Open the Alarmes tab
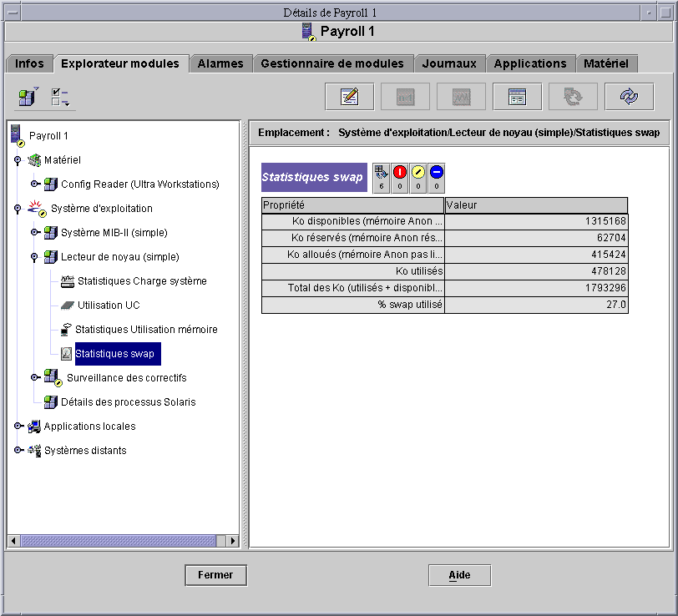This screenshot has height=616, width=678. (x=220, y=63)
